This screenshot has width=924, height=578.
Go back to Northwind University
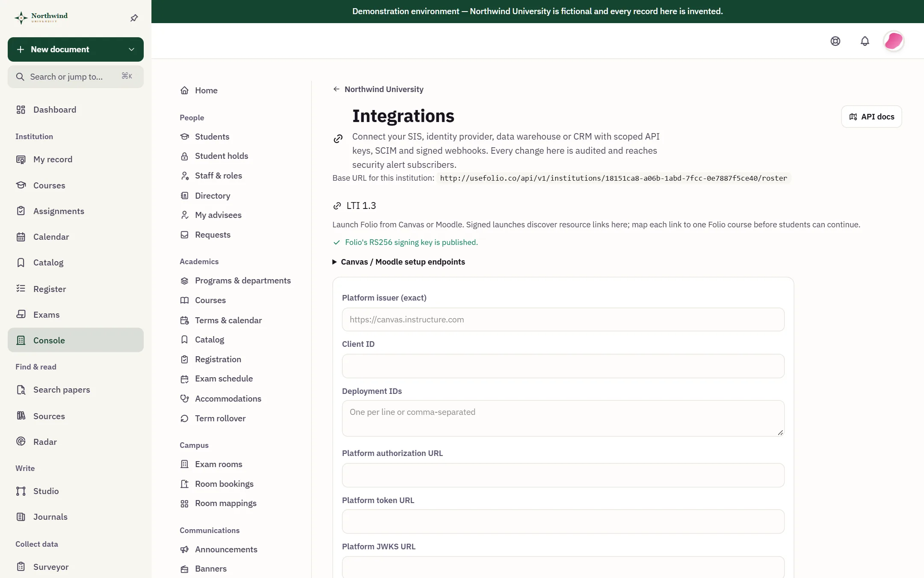[x=378, y=89]
